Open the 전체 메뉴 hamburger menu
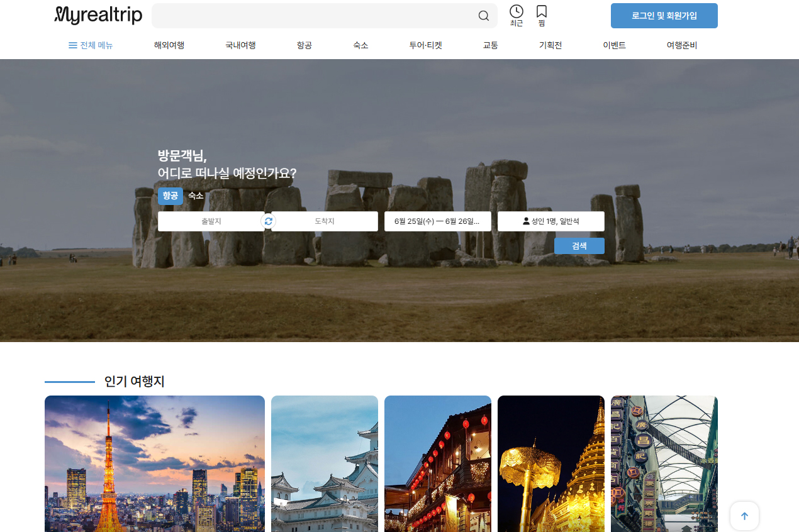Screen dimensions: 799x532 (91, 45)
